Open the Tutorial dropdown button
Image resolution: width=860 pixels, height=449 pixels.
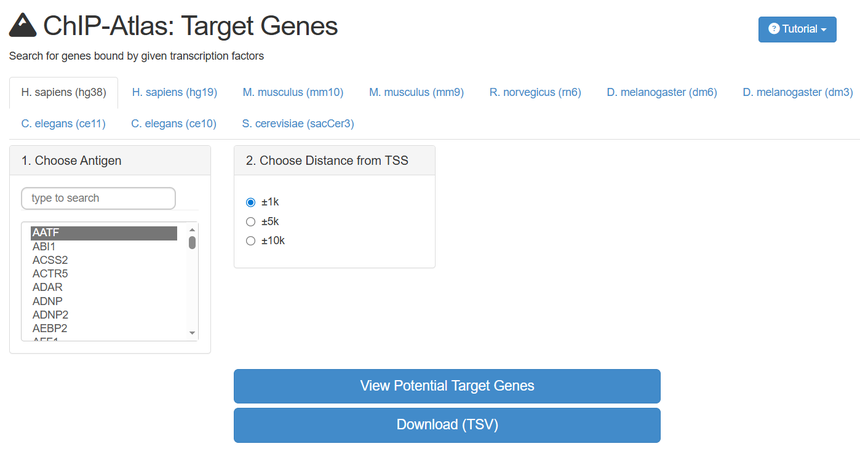797,29
